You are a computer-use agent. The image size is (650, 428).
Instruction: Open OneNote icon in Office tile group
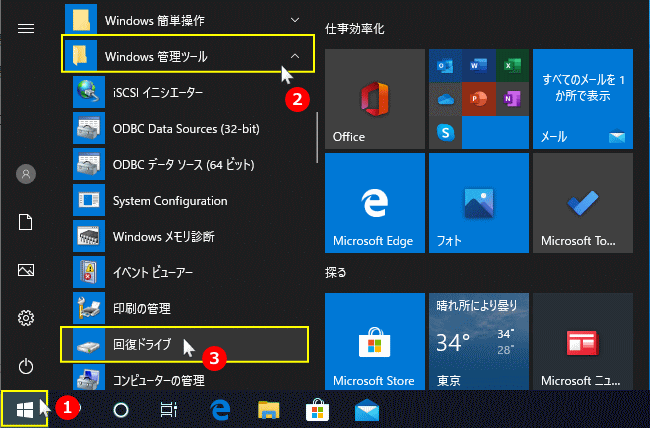512,99
